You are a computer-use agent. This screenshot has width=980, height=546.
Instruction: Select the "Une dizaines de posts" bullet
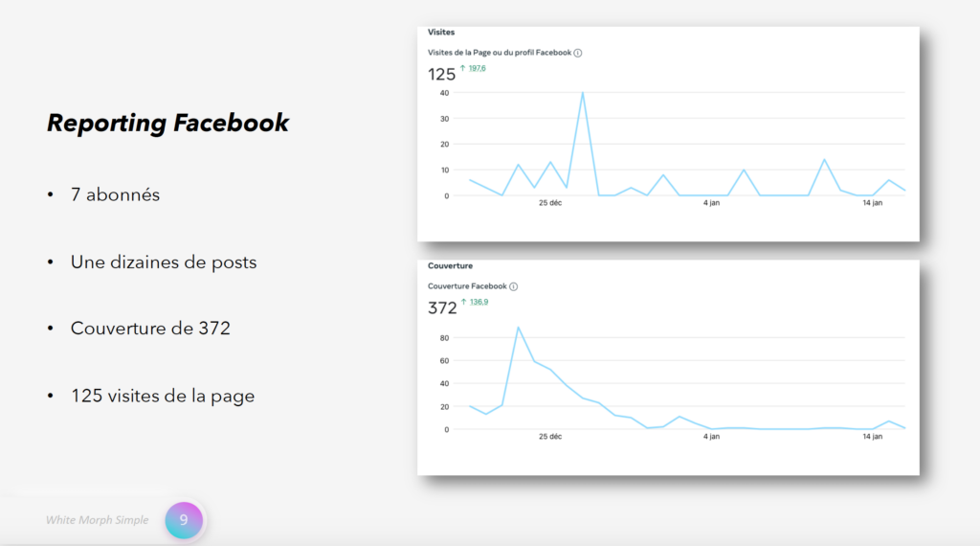[x=163, y=262]
